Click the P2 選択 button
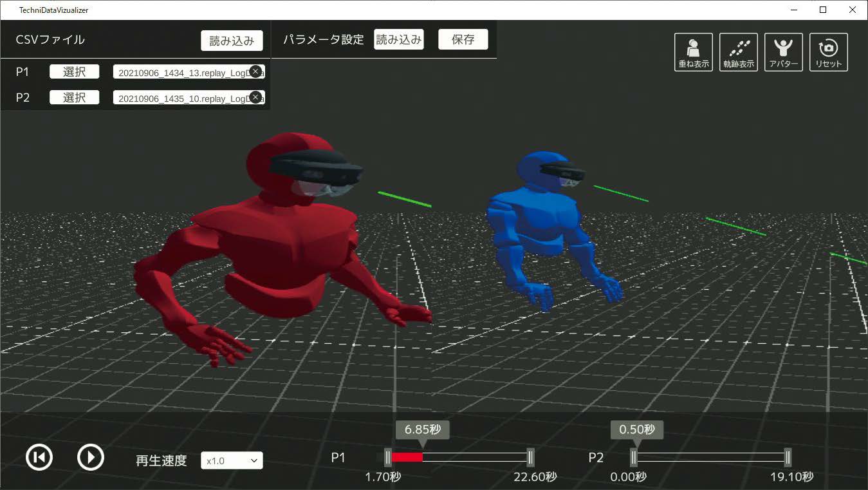The image size is (868, 490). (75, 97)
